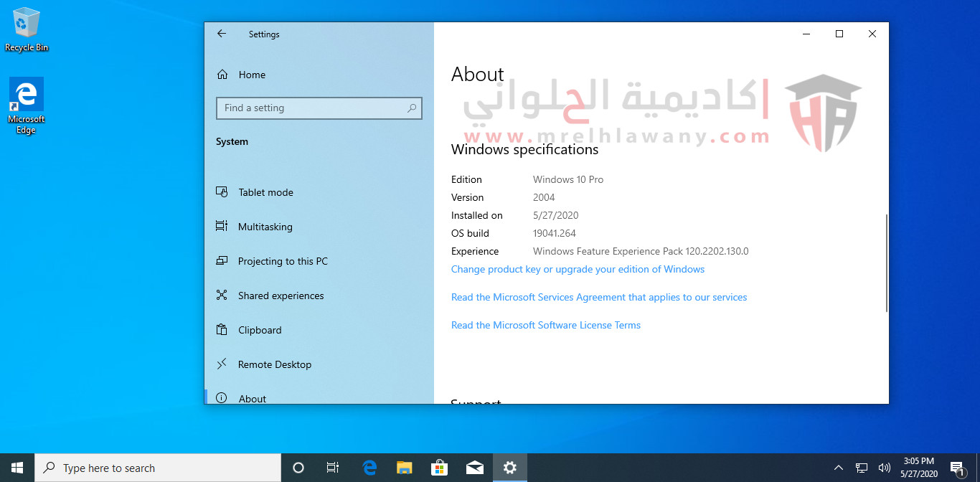Select the About info icon in sidebar
This screenshot has width=980, height=482.
tap(222, 398)
